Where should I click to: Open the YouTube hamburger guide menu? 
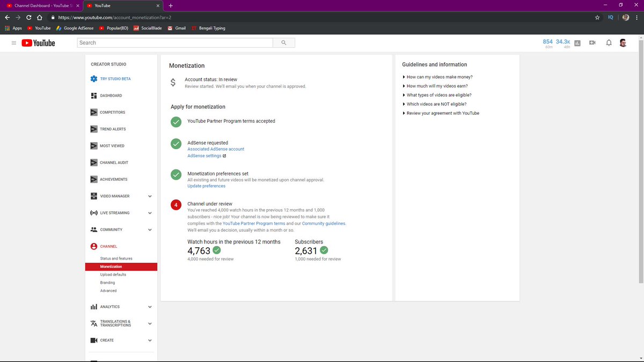14,43
